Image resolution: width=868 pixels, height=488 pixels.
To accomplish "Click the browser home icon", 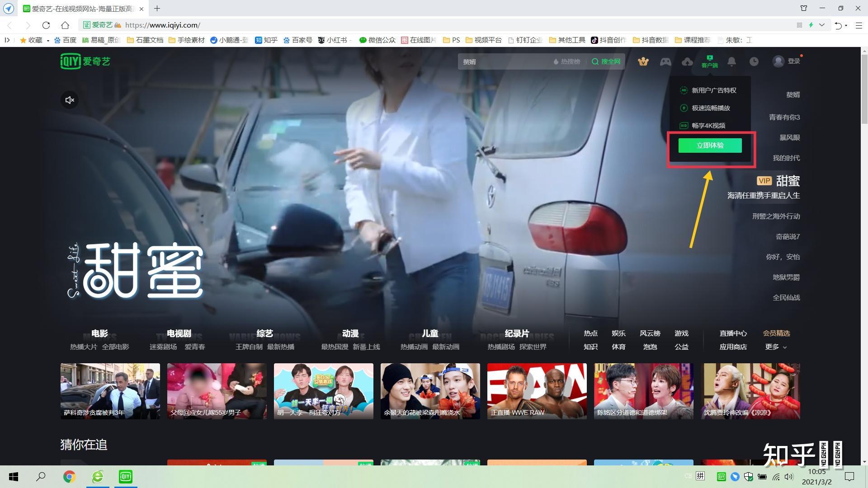I will 65,25.
